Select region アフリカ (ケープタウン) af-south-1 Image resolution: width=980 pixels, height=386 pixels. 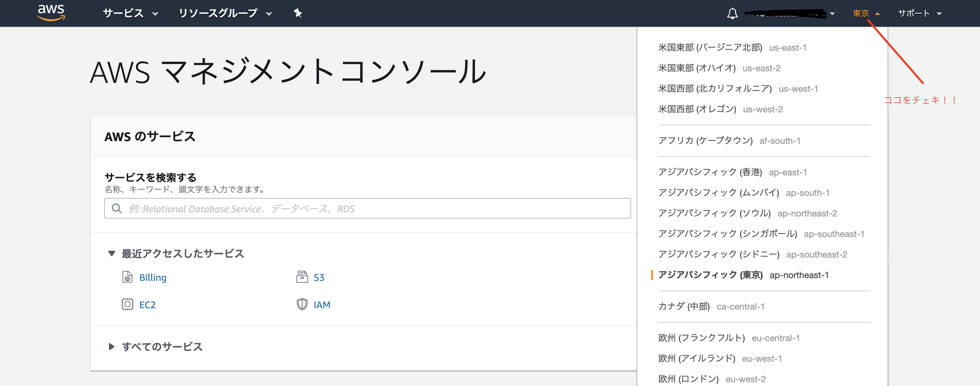[729, 141]
